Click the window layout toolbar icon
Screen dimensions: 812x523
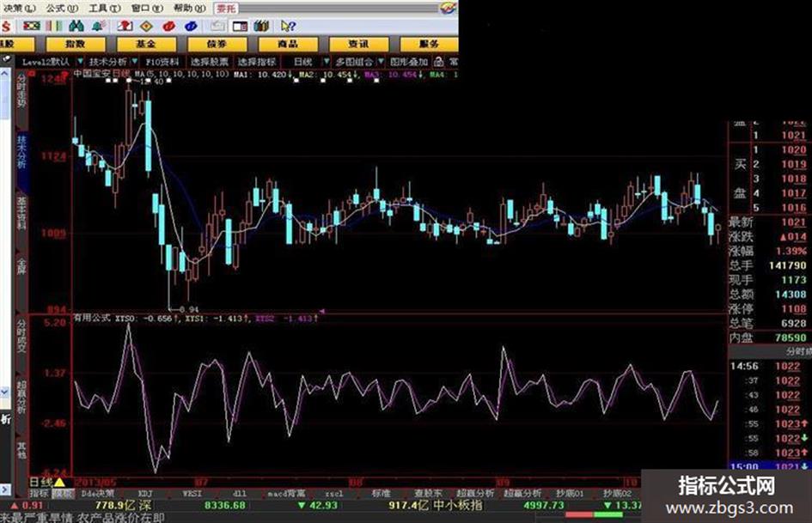point(240,26)
